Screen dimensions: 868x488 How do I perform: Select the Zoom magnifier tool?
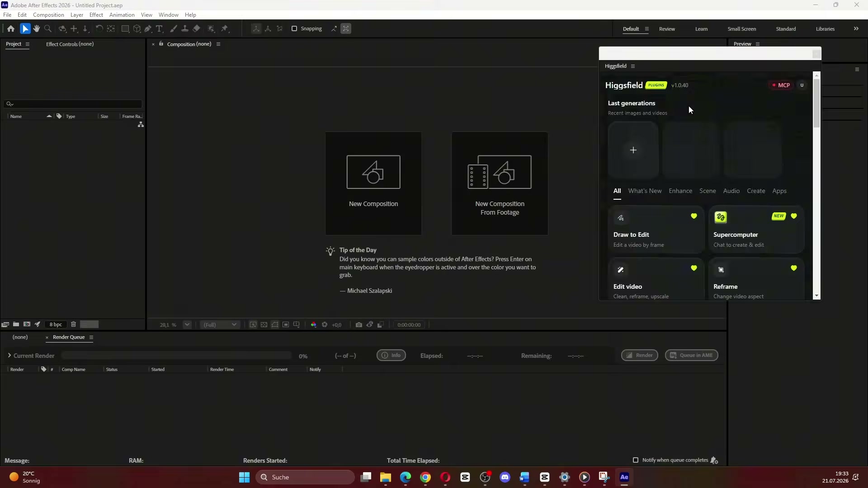point(48,28)
